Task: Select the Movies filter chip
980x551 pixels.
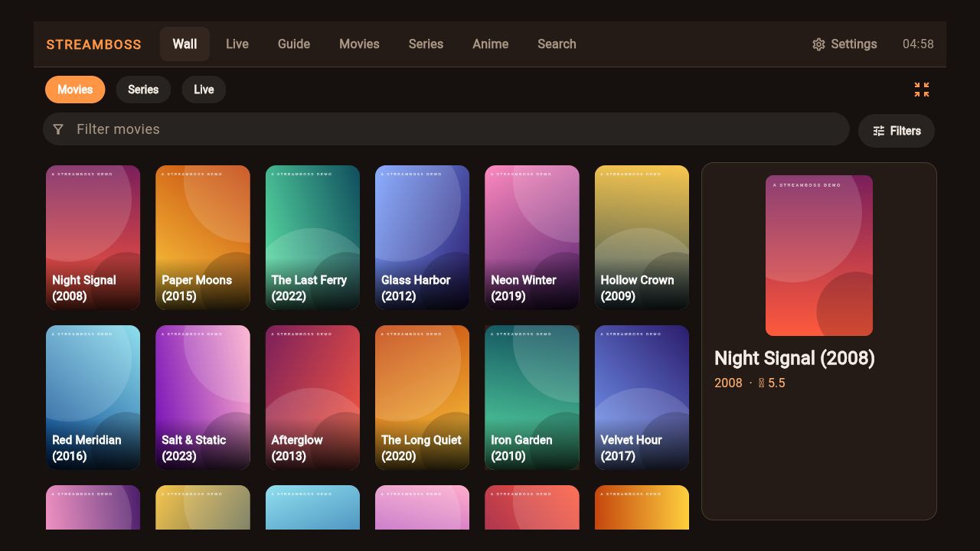Action: click(x=75, y=90)
